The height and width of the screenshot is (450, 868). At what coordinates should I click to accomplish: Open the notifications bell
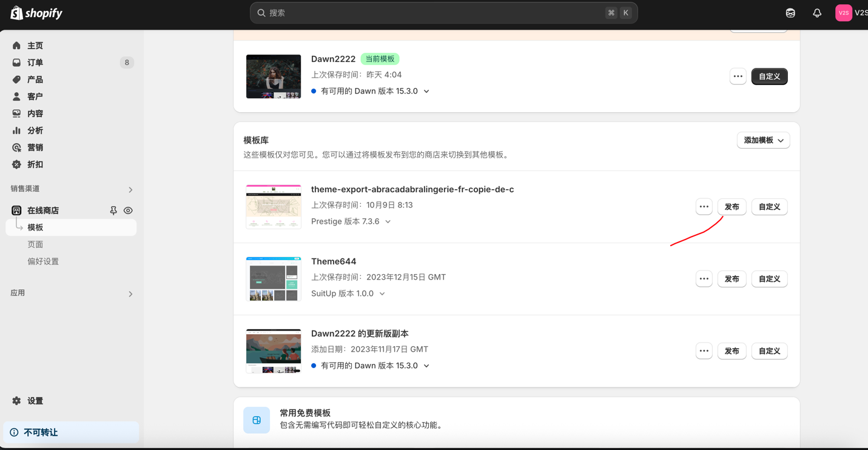(817, 13)
